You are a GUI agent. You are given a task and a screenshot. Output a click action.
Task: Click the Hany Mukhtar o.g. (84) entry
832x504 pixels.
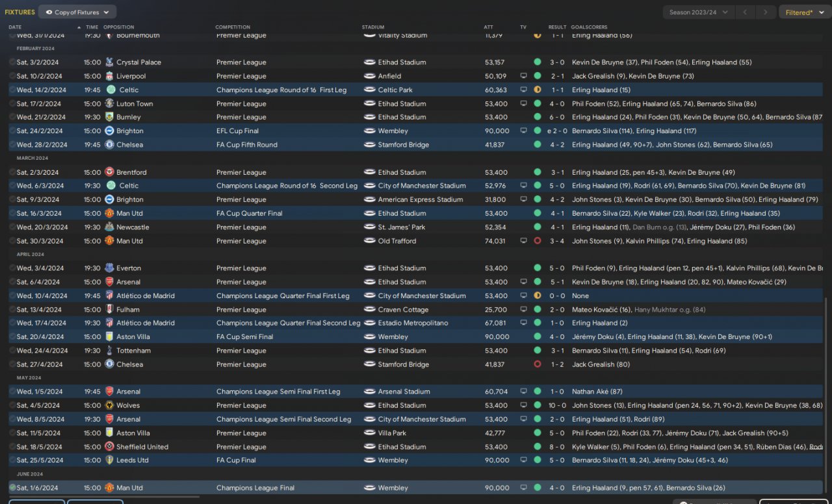(669, 310)
